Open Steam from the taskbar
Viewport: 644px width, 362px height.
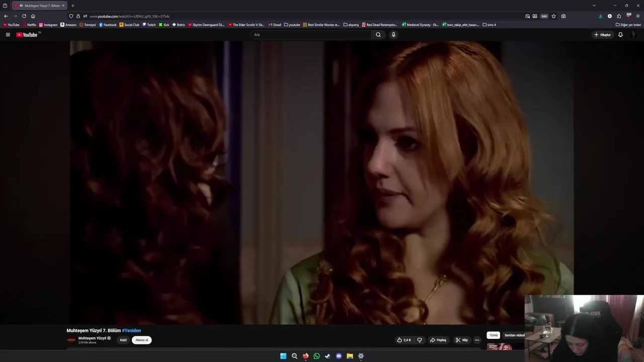tap(328, 356)
